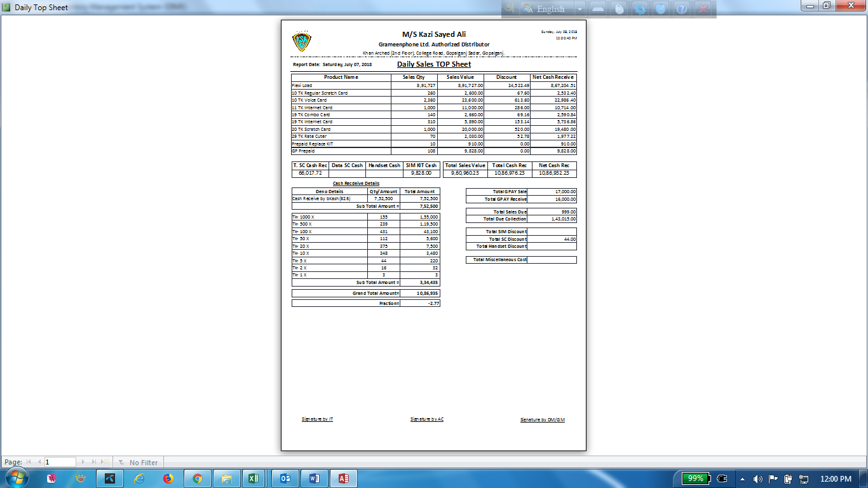Click the Net Cash Receive column header
This screenshot has height=488, width=868.
coord(553,77)
